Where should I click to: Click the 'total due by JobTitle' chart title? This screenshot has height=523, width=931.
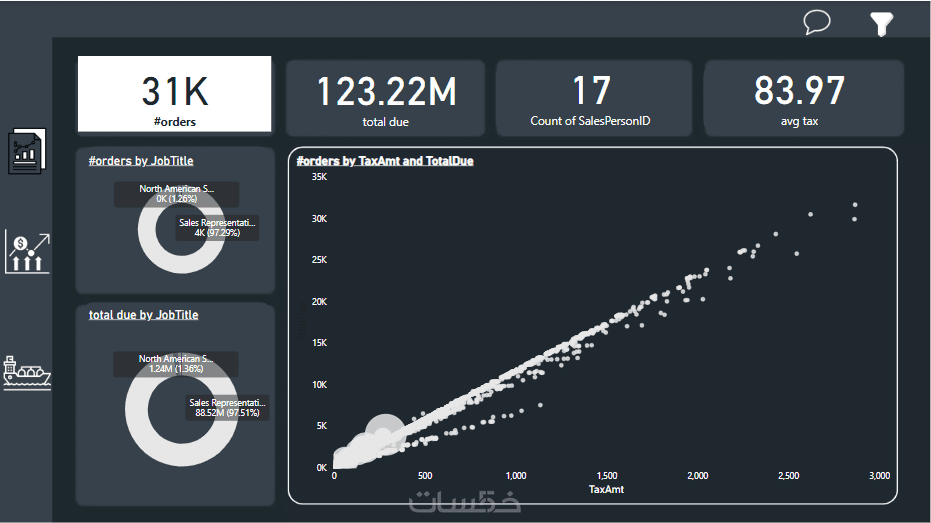click(x=143, y=315)
